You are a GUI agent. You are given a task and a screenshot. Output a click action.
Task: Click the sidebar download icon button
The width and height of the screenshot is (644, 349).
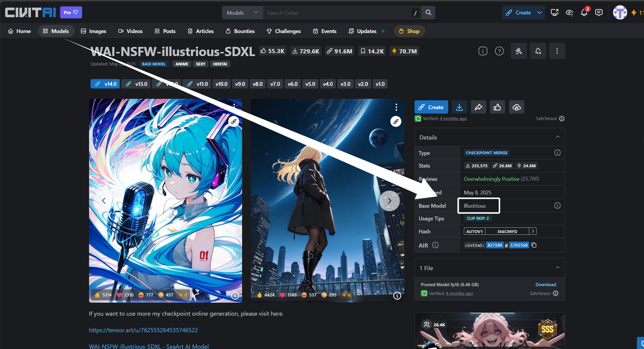pos(459,107)
